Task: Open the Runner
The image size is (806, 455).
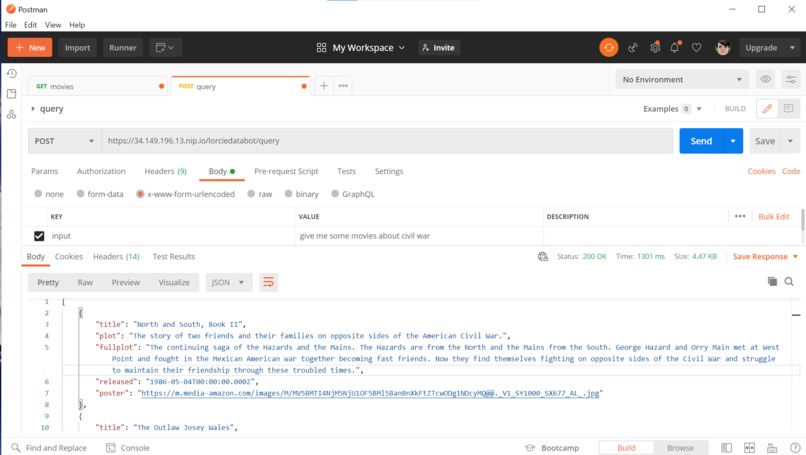Action: click(122, 47)
